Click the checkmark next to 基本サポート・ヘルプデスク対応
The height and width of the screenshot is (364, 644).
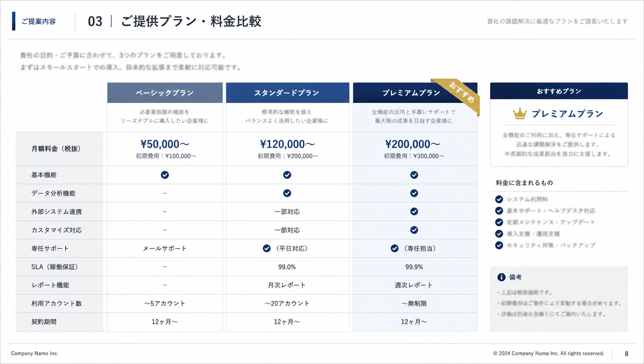499,210
